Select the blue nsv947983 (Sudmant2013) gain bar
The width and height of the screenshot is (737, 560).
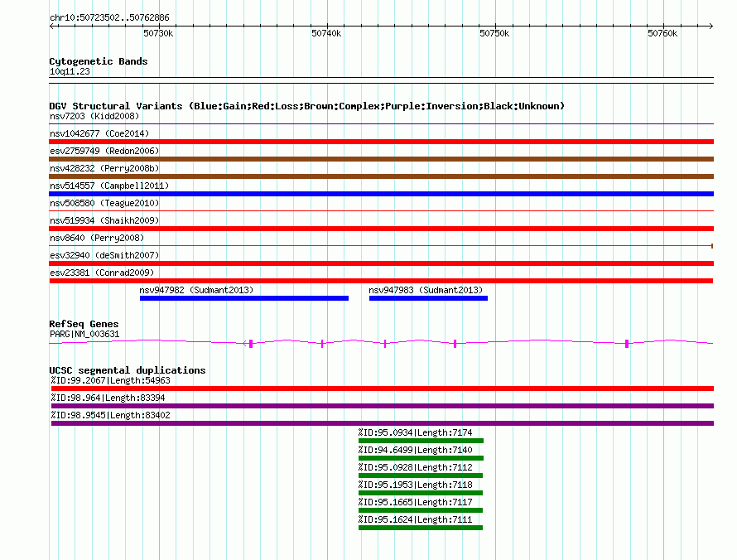[428, 298]
